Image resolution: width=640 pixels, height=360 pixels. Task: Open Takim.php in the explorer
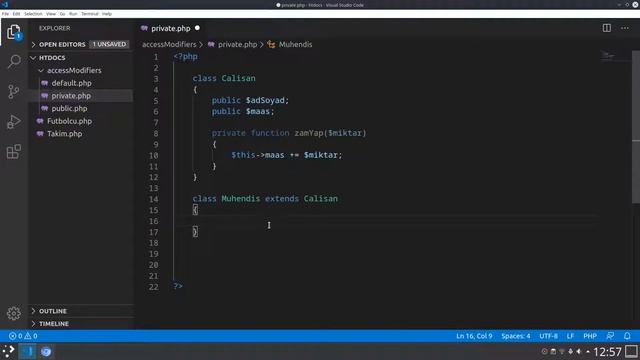coord(64,133)
